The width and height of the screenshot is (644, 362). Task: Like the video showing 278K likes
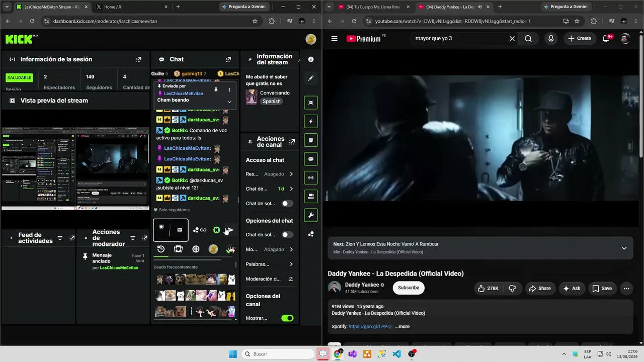[488, 288]
